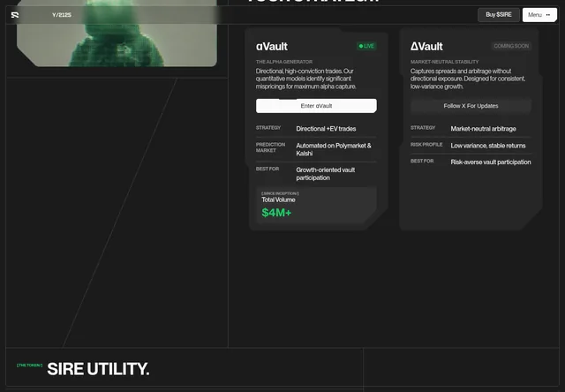Click the αVault card title

click(x=272, y=47)
